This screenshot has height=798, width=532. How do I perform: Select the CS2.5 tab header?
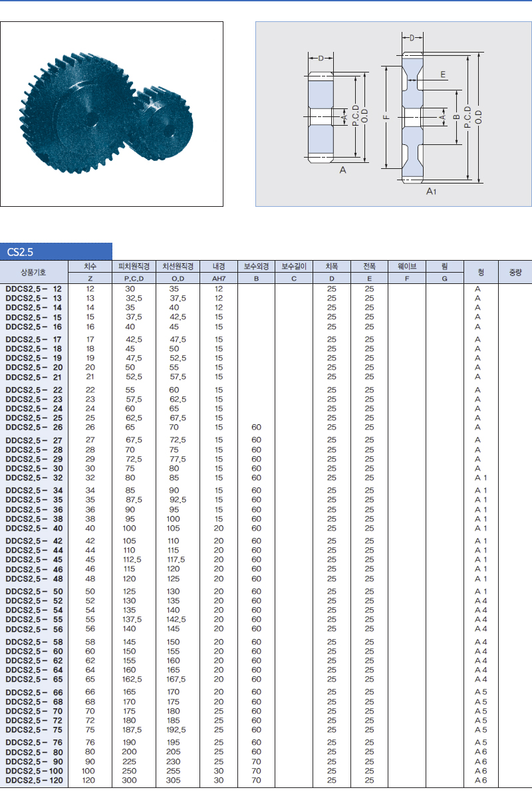pos(56,252)
